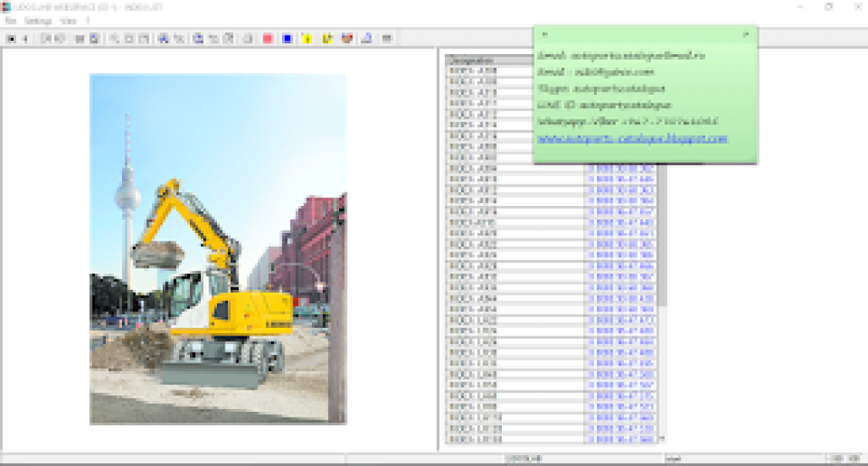The image size is (868, 466).
Task: Click the solid blue square toolbar icon
Action: [x=287, y=39]
